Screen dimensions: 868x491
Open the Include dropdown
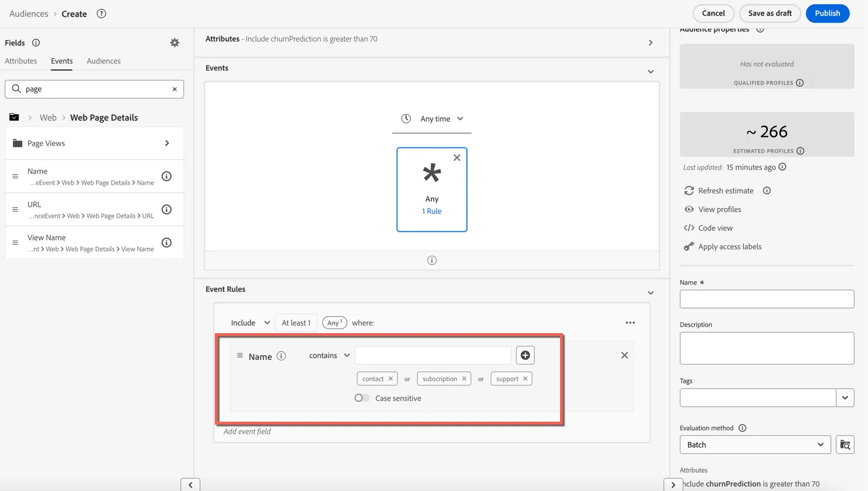coord(250,323)
